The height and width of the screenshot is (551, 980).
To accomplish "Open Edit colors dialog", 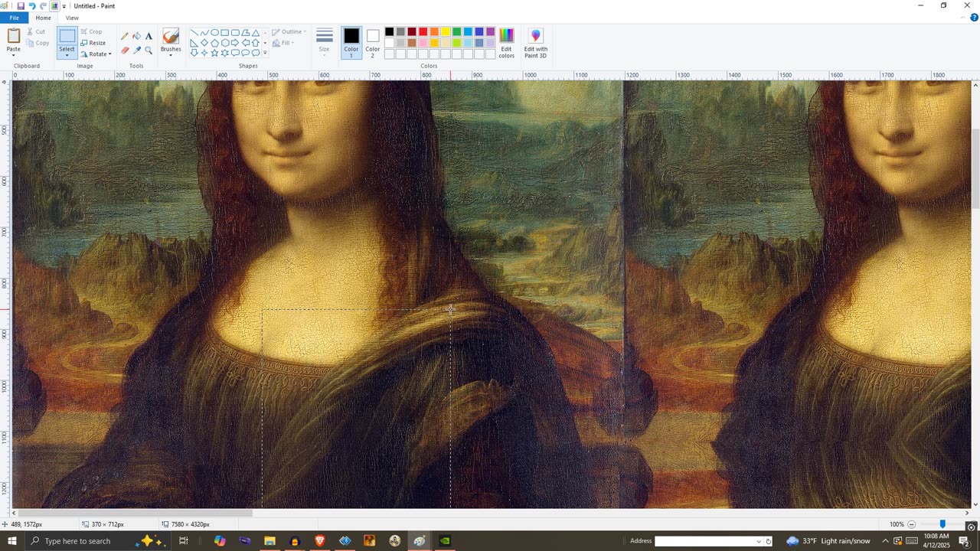I will [507, 43].
